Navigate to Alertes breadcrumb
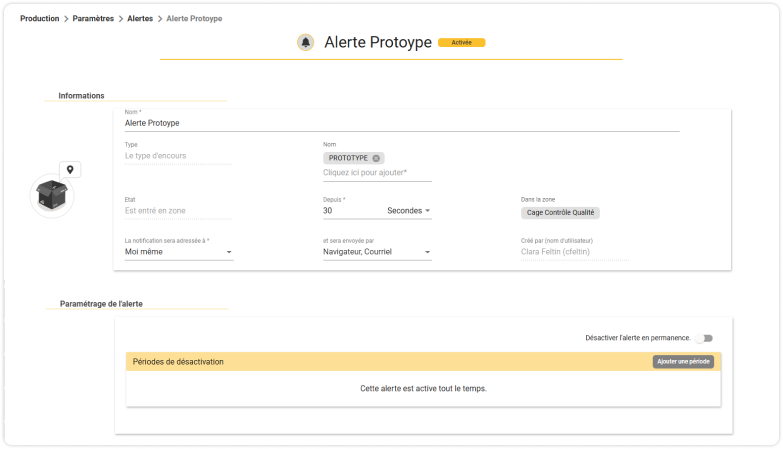This screenshot has height=449, width=783. [140, 18]
